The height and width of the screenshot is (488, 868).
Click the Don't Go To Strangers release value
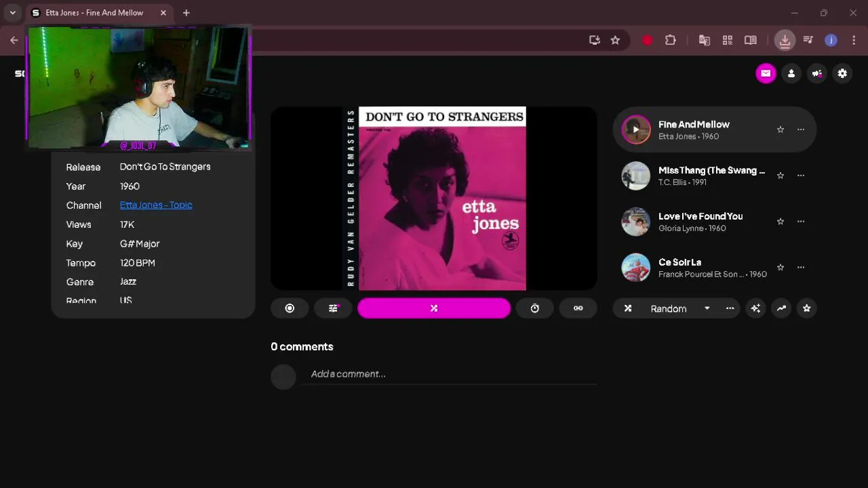(x=165, y=167)
